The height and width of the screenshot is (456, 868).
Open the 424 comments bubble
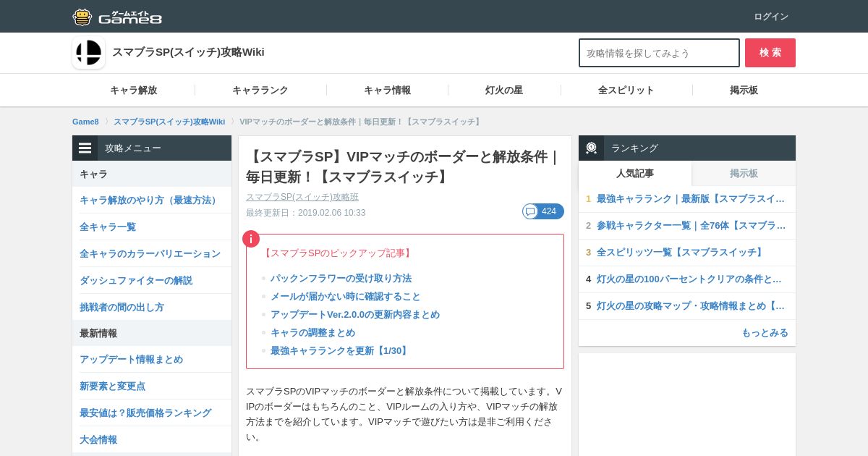tap(543, 211)
